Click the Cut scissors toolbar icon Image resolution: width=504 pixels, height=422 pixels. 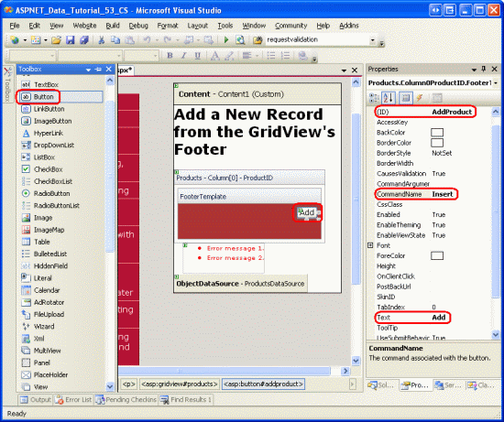click(x=101, y=40)
